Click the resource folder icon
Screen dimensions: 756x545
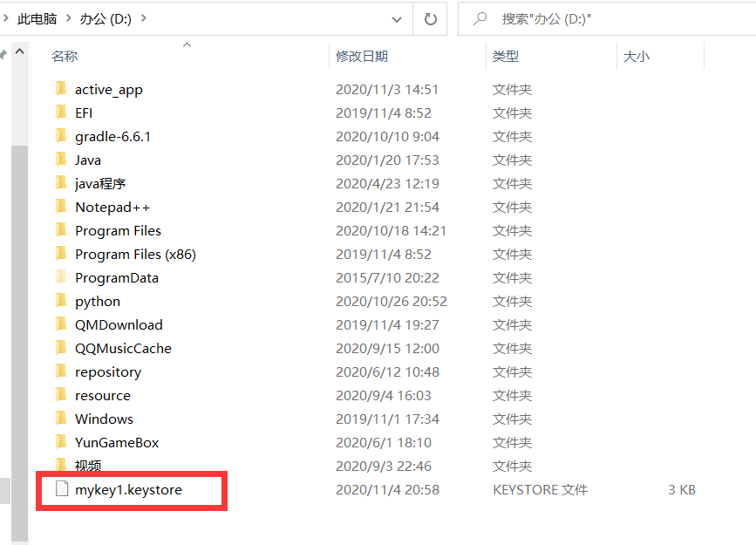[61, 395]
